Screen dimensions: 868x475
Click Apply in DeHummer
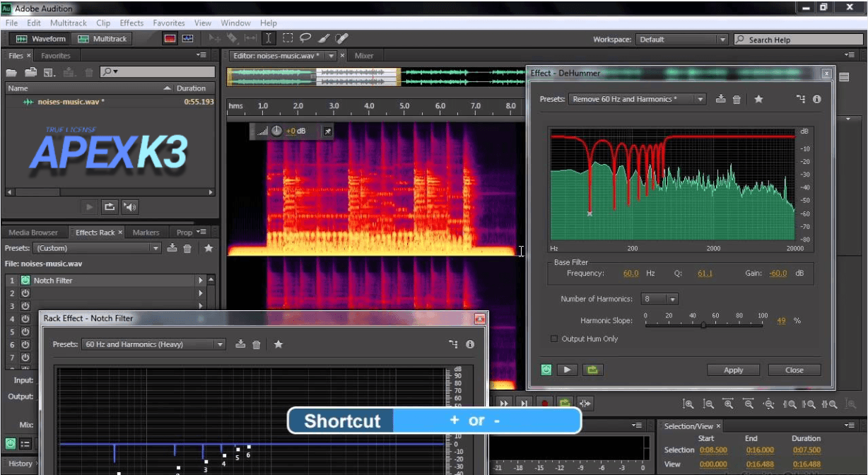click(x=734, y=370)
